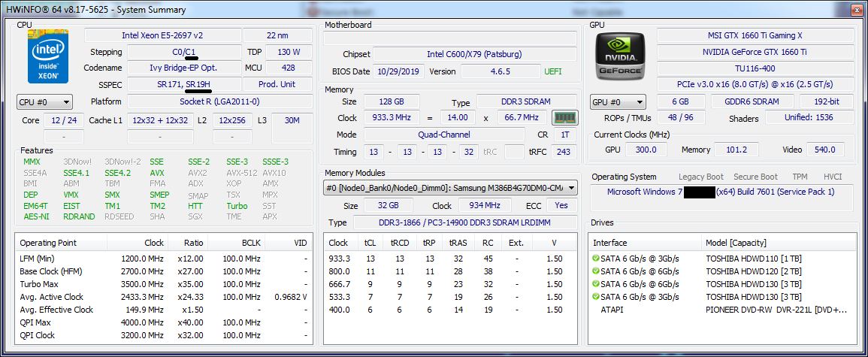This screenshot has width=868, height=357.
Task: Click the MCU 428 value
Action: point(289,68)
